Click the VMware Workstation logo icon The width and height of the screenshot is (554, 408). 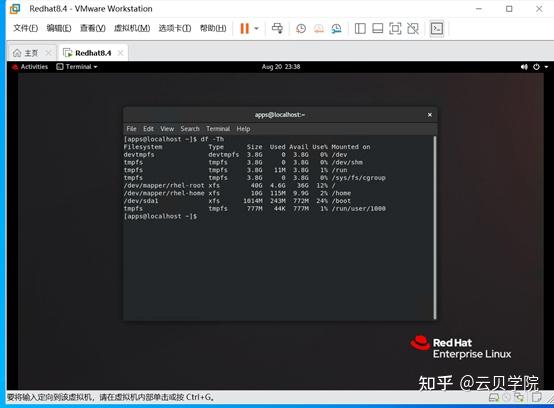(x=15, y=8)
